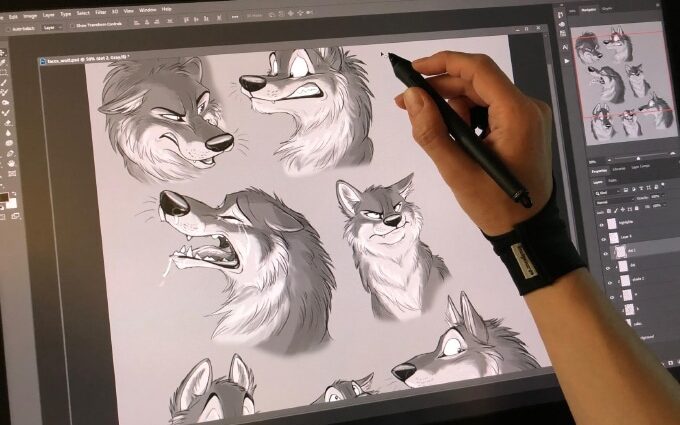This screenshot has height=425, width=680.
Task: Select the dot 1 layer name
Action: point(631,250)
